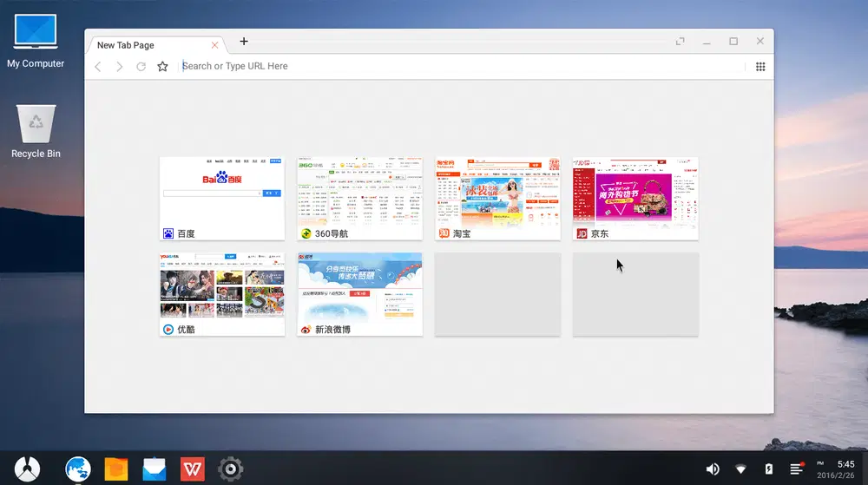
Task: Click the 360导航 green favicon
Action: 306,234
